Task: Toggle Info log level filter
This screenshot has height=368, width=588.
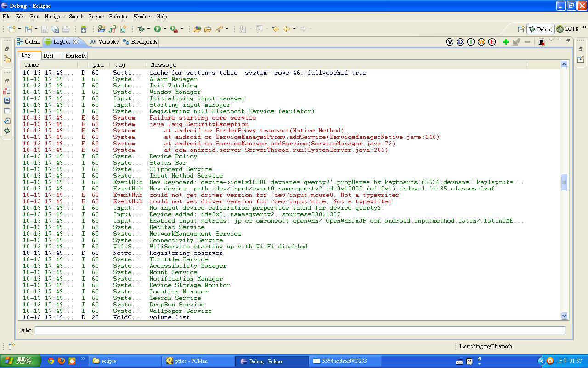Action: tap(471, 42)
